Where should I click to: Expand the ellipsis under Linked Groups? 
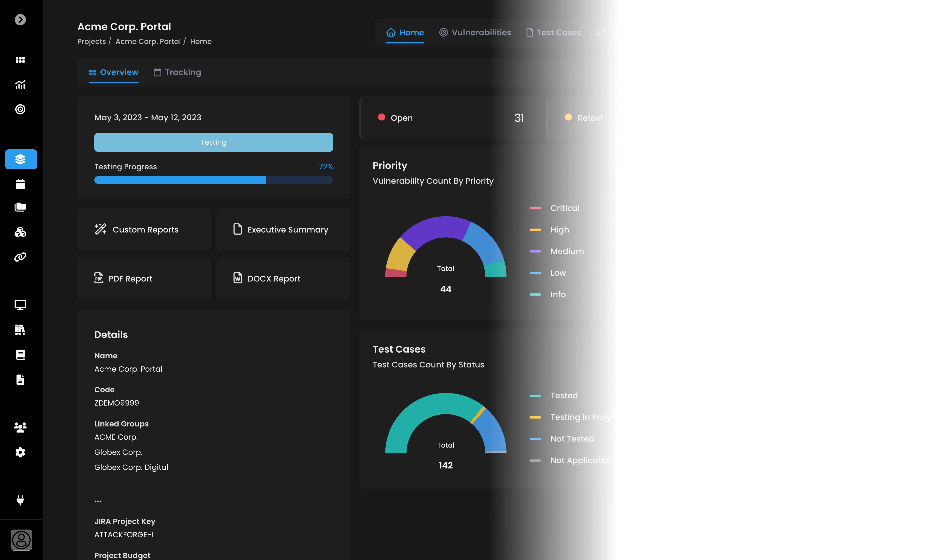pos(98,501)
